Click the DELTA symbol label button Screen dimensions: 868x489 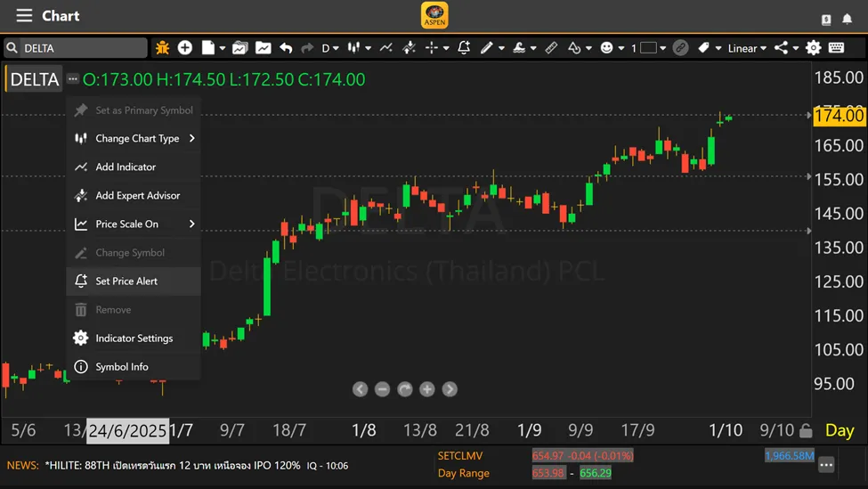pyautogui.click(x=34, y=79)
